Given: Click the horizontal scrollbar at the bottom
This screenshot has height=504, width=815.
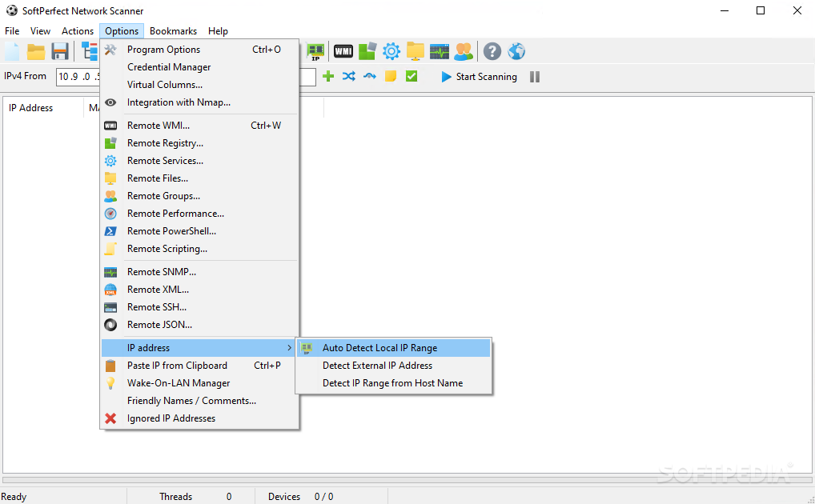Looking at the screenshot, I should click(407, 480).
